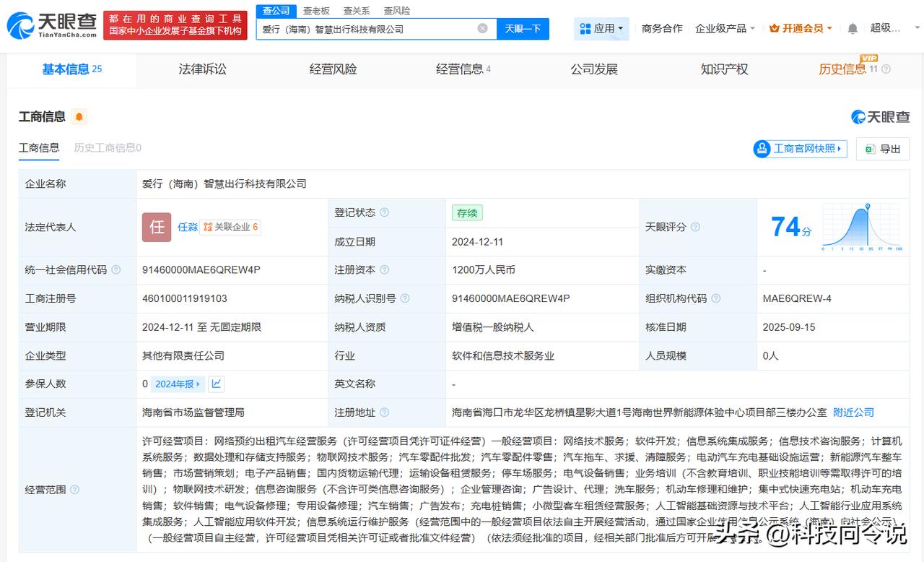Click the 任 avatar of legal representative
Screen dimensions: 924x562
[x=157, y=227]
